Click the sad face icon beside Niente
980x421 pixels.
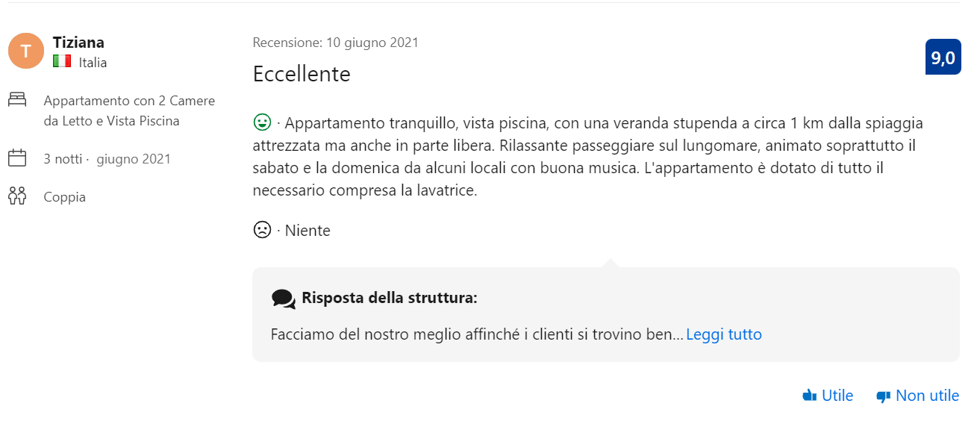click(262, 230)
